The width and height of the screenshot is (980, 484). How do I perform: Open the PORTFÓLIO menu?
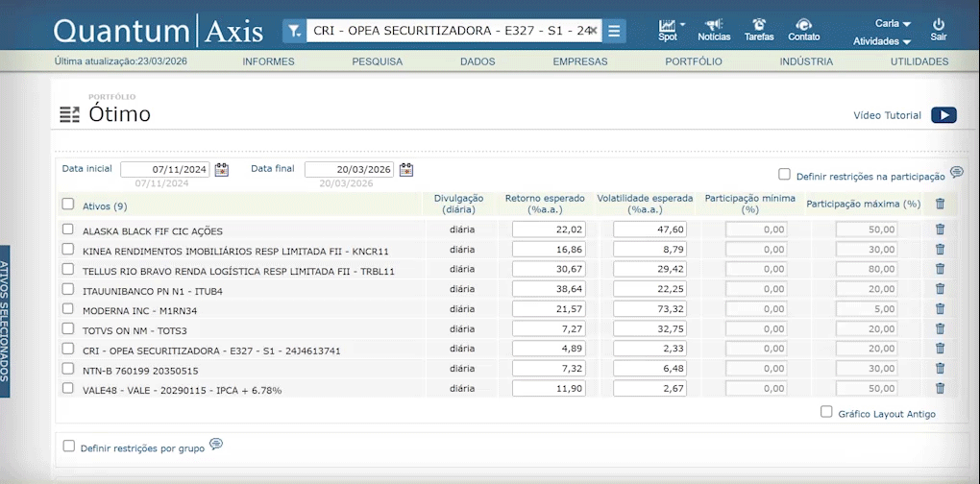click(x=693, y=61)
